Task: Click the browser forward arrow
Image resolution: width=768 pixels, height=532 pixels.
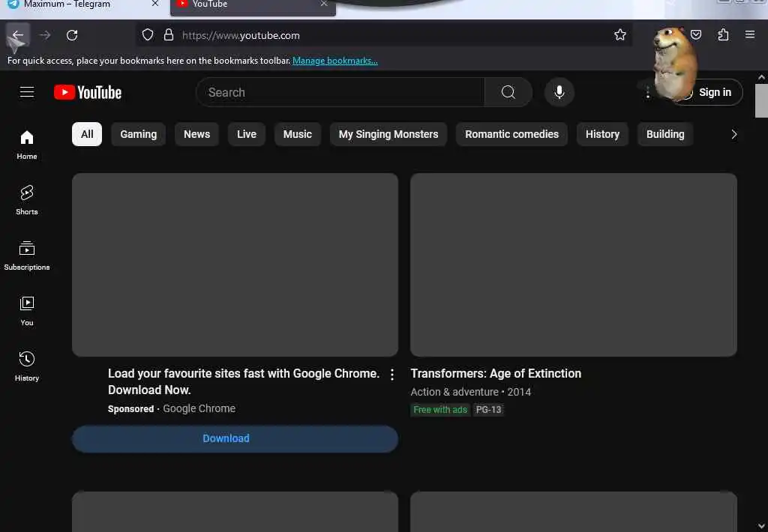Action: (x=45, y=35)
